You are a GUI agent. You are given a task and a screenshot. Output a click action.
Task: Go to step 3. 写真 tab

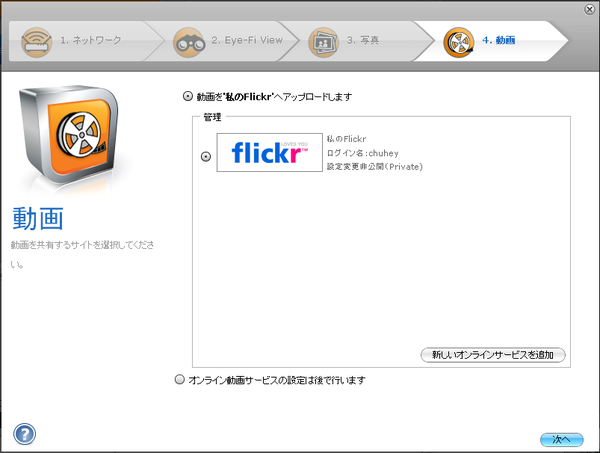(357, 41)
